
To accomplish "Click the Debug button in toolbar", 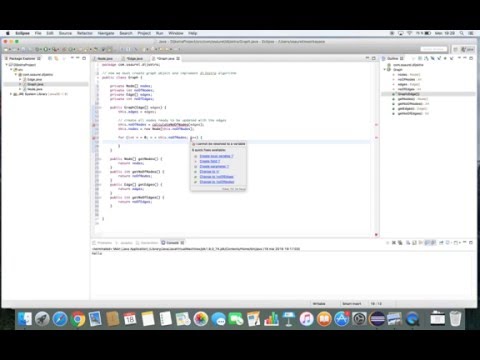I will tap(37, 49).
